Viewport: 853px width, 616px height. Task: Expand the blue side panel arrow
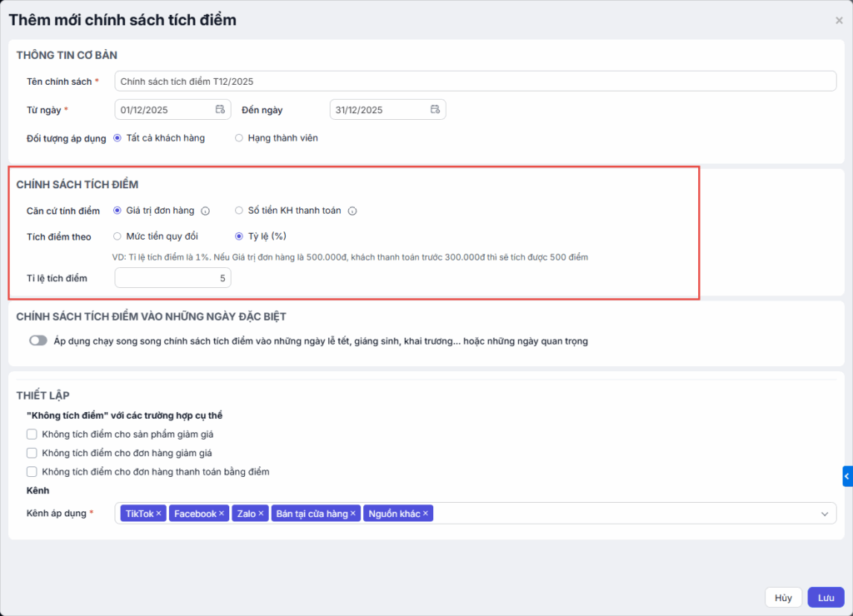tap(847, 476)
